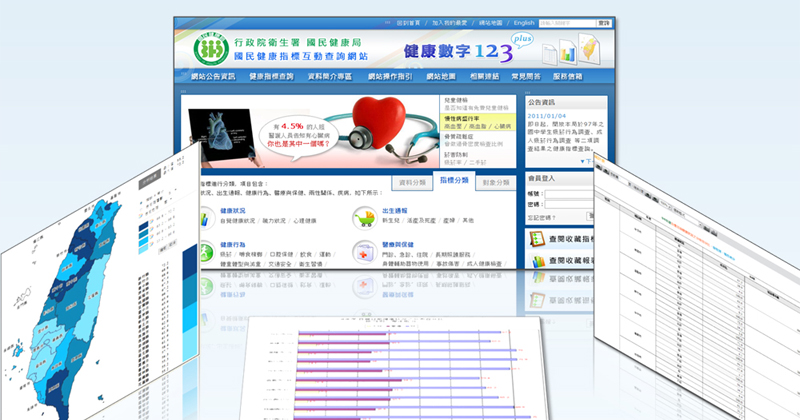Viewport: 800px width, 420px height.
Task: Open the 醫療與保健 category heading
Action: 398,245
